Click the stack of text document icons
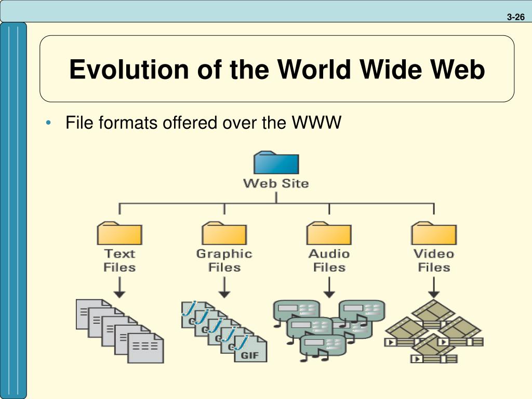Screen dimensions: 532x399 click(x=120, y=331)
